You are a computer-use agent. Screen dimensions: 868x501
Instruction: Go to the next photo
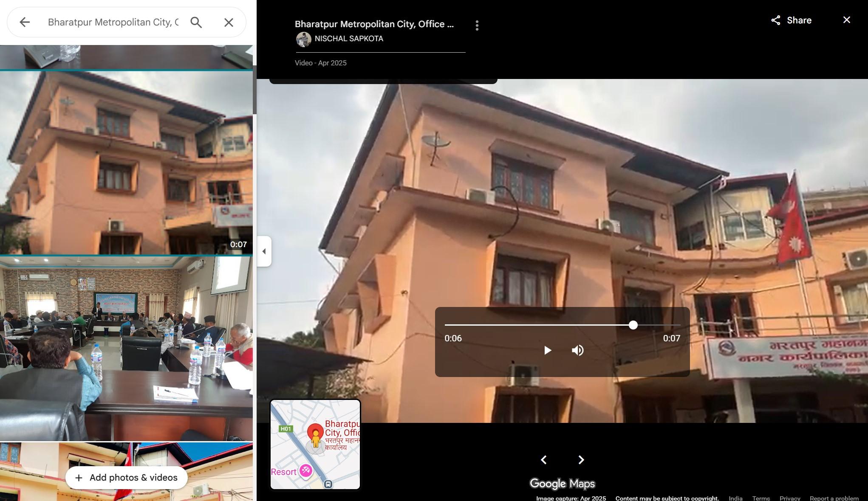pyautogui.click(x=581, y=460)
